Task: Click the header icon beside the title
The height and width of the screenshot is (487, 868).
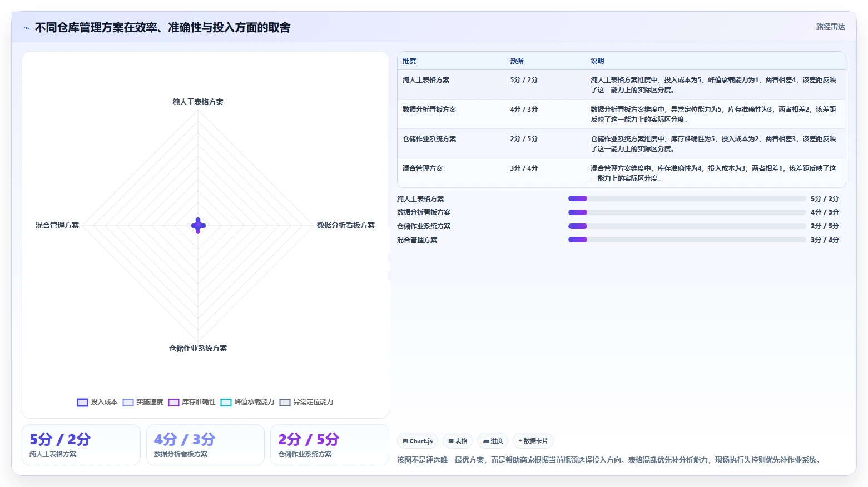Action: pyautogui.click(x=26, y=28)
